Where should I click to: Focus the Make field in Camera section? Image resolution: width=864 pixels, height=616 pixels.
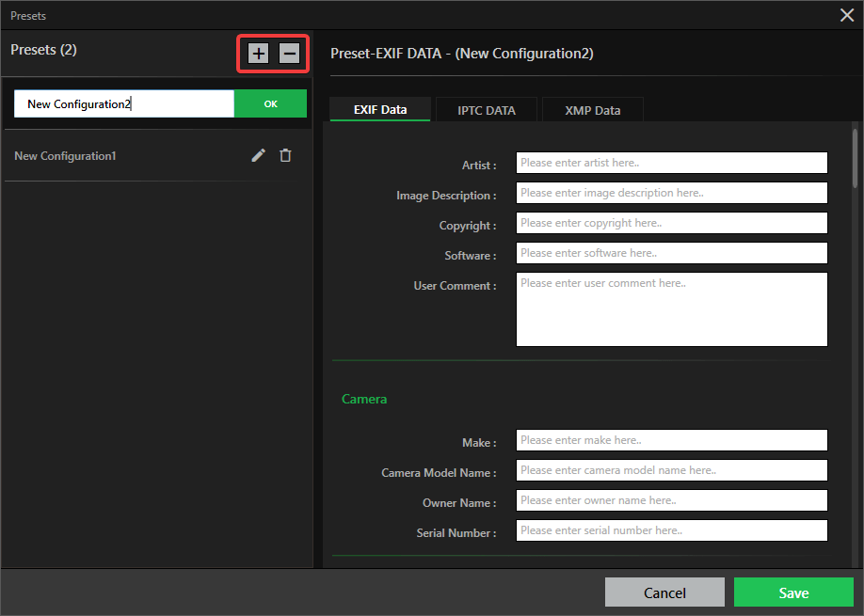point(671,439)
